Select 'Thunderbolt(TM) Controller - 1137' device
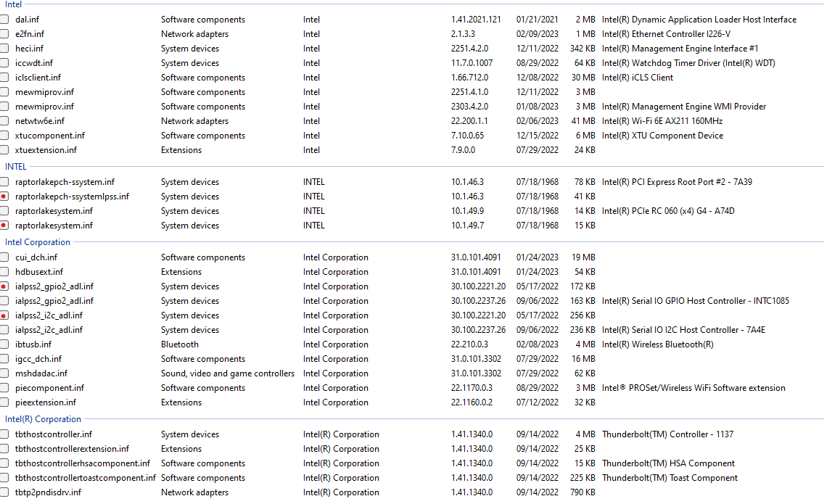824x504 pixels. point(667,434)
